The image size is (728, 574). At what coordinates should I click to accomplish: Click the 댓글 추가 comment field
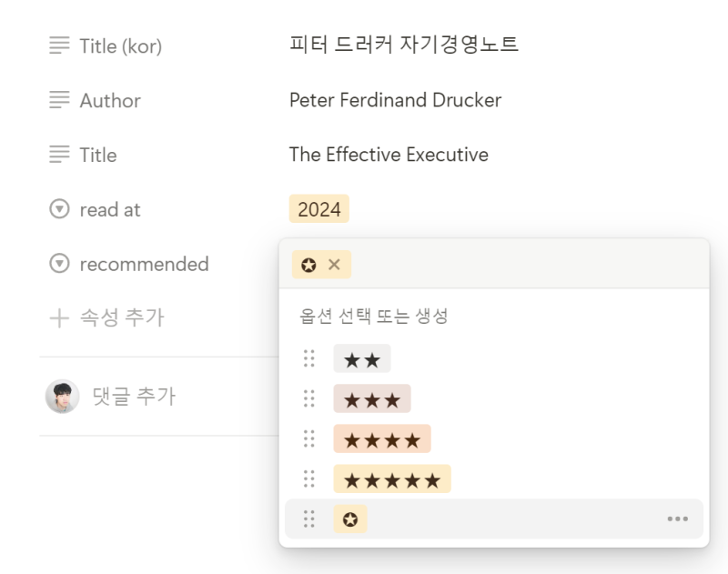point(134,397)
